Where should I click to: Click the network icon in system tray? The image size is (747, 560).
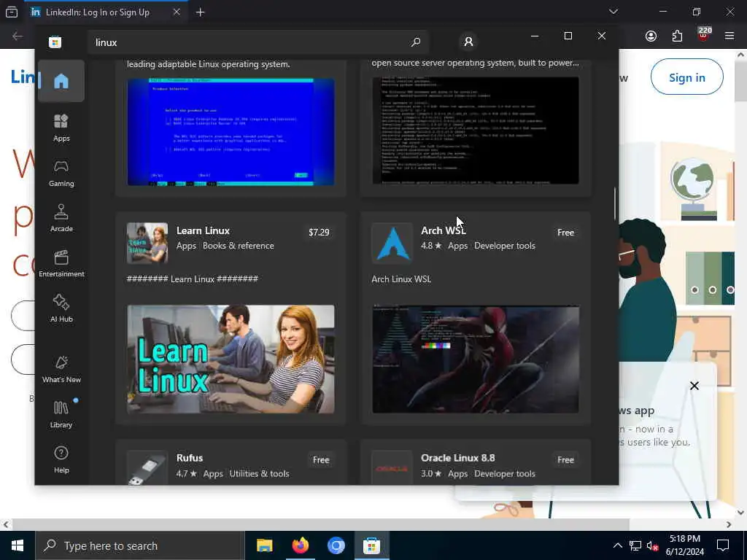(635, 545)
